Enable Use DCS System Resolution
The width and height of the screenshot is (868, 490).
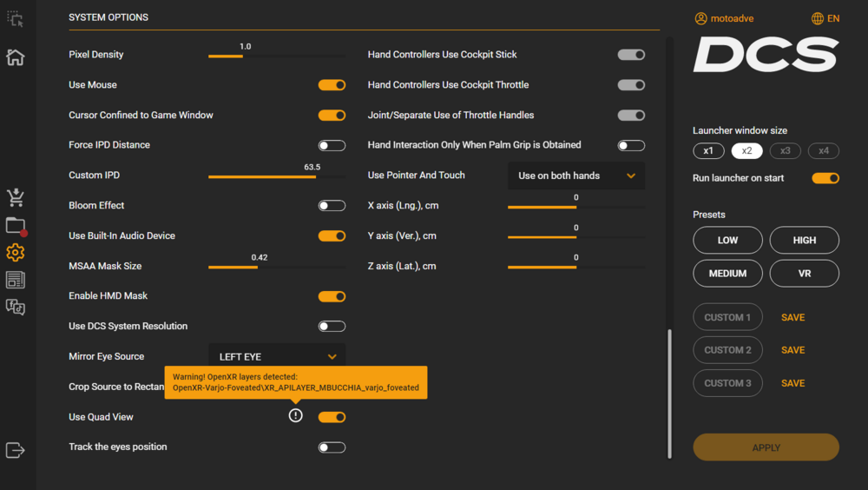tap(332, 327)
